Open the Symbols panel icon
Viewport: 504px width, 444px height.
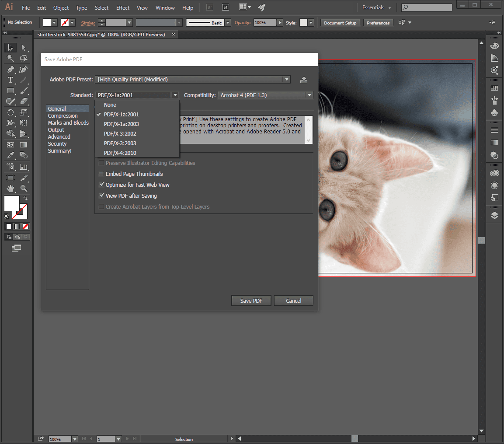coord(494,112)
